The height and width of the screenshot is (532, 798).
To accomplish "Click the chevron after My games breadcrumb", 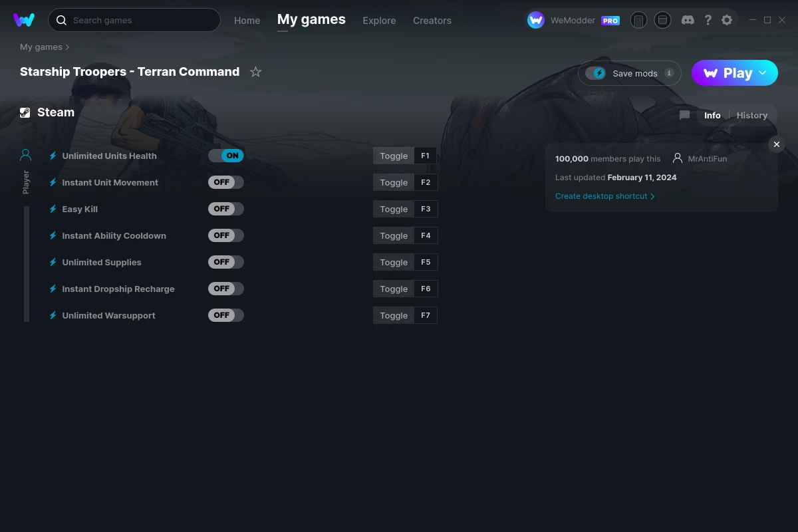I will point(67,47).
